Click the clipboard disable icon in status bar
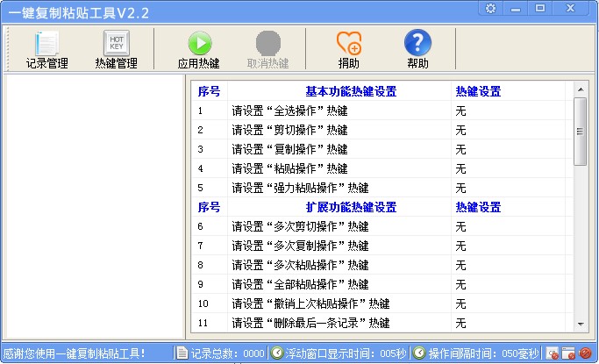The height and width of the screenshot is (364, 599). coord(553,353)
